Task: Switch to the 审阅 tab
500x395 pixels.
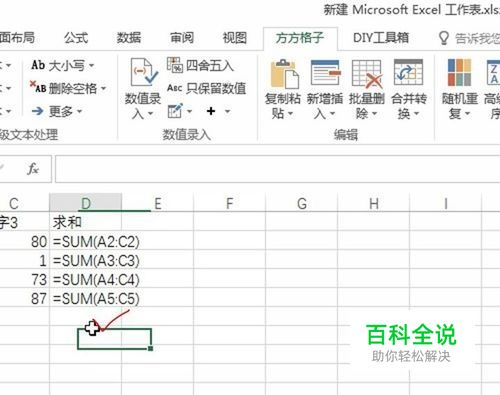Action: 182,38
